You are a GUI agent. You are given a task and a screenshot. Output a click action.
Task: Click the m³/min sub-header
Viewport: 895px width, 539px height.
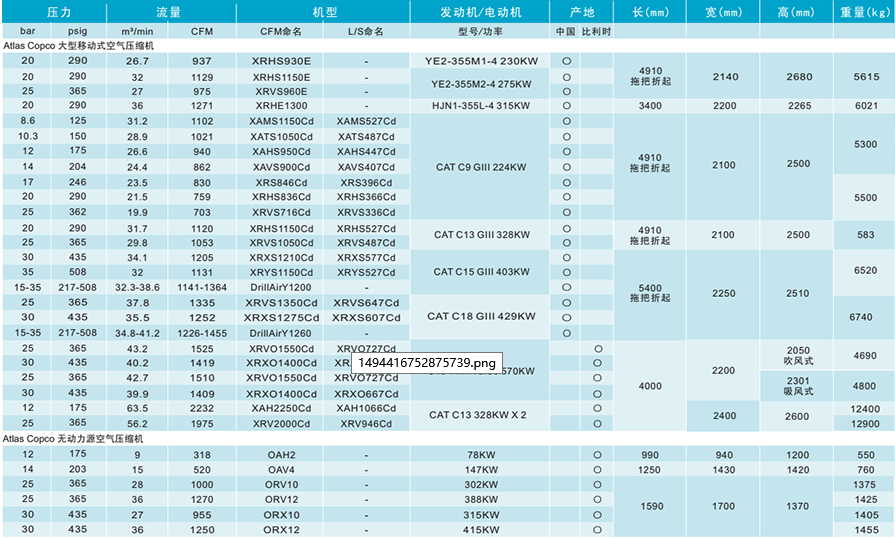[138, 31]
